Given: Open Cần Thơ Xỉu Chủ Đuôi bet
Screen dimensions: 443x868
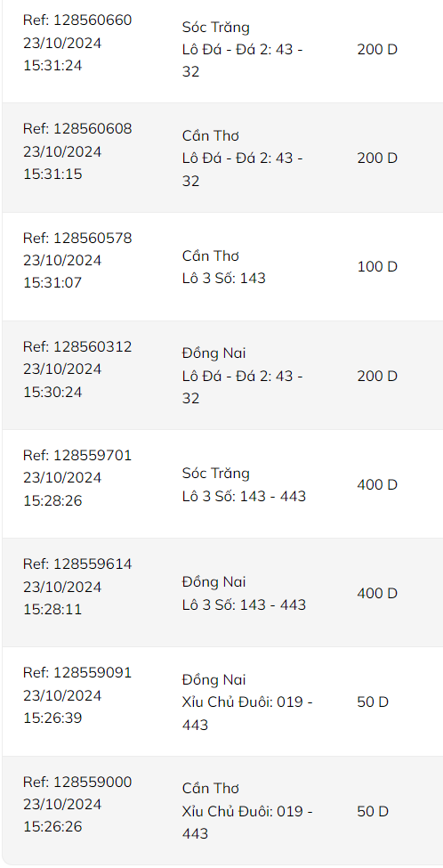Looking at the screenshot, I should click(x=247, y=810).
